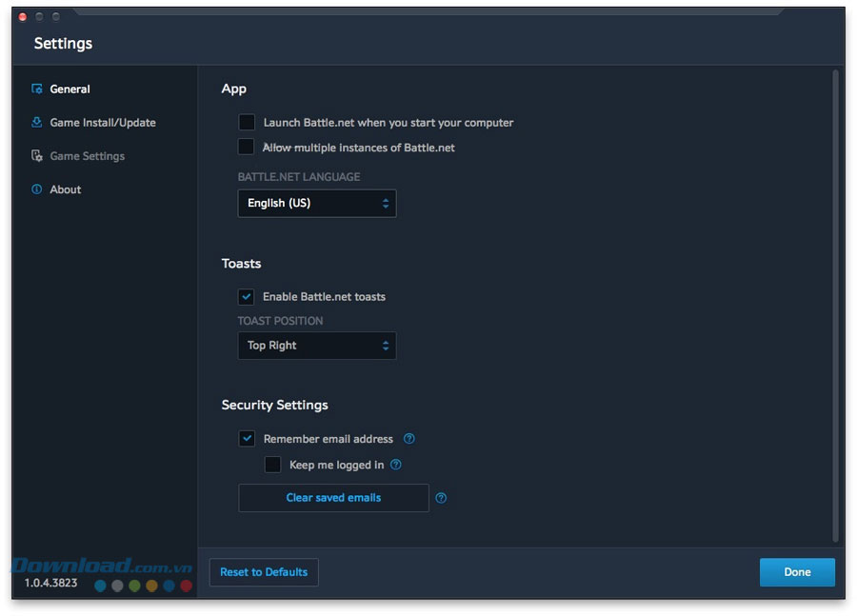Enable Launch Battle.net at computer startup
This screenshot has width=857, height=616.
pyautogui.click(x=247, y=122)
